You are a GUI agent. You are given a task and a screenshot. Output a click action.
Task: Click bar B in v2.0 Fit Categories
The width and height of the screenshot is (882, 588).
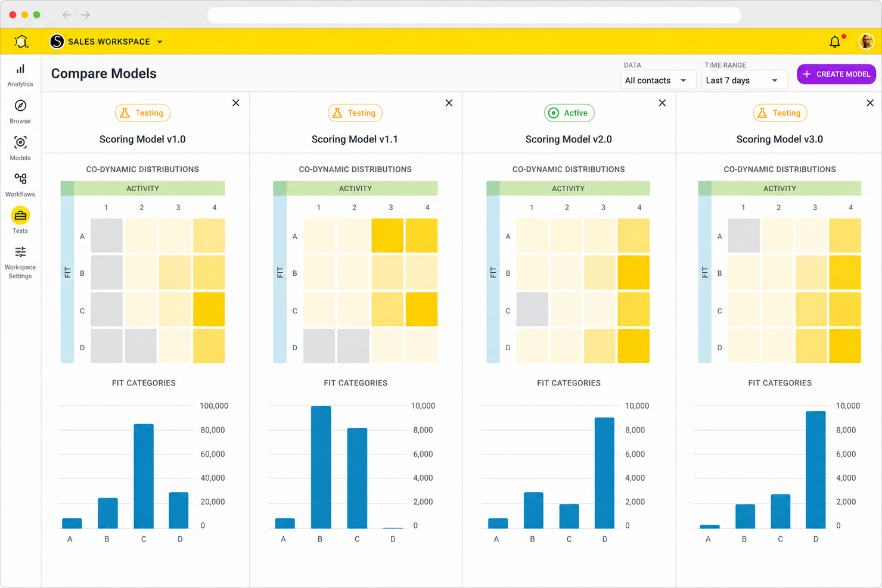(x=533, y=511)
